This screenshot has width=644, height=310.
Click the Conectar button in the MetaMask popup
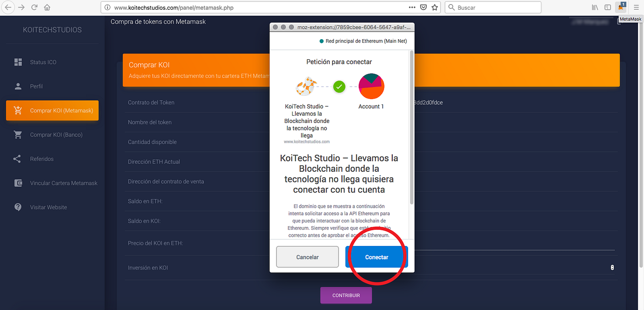(x=376, y=257)
